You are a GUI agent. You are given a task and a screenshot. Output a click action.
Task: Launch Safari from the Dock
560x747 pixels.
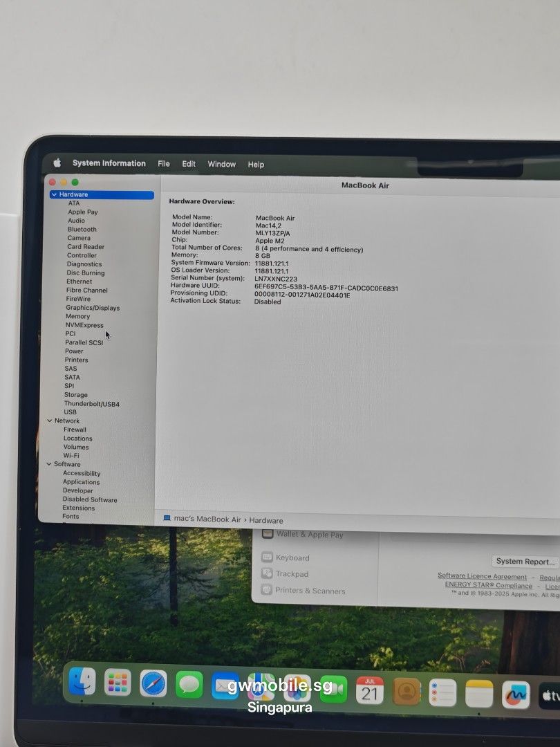153,683
